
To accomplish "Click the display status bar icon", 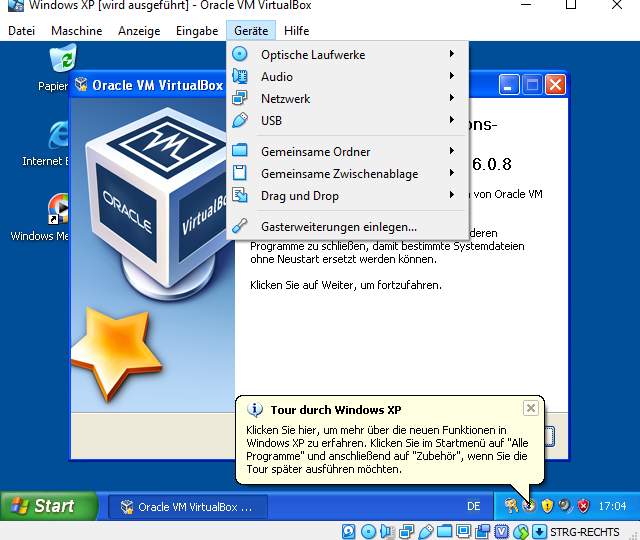I will pyautogui.click(x=463, y=531).
